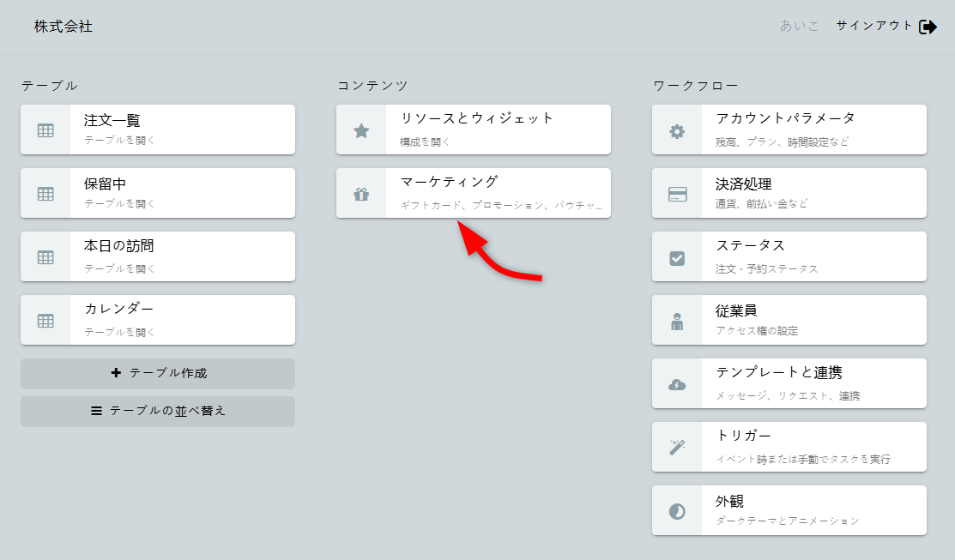Click the cloud icon for テンプレートと連携

pyautogui.click(x=677, y=384)
